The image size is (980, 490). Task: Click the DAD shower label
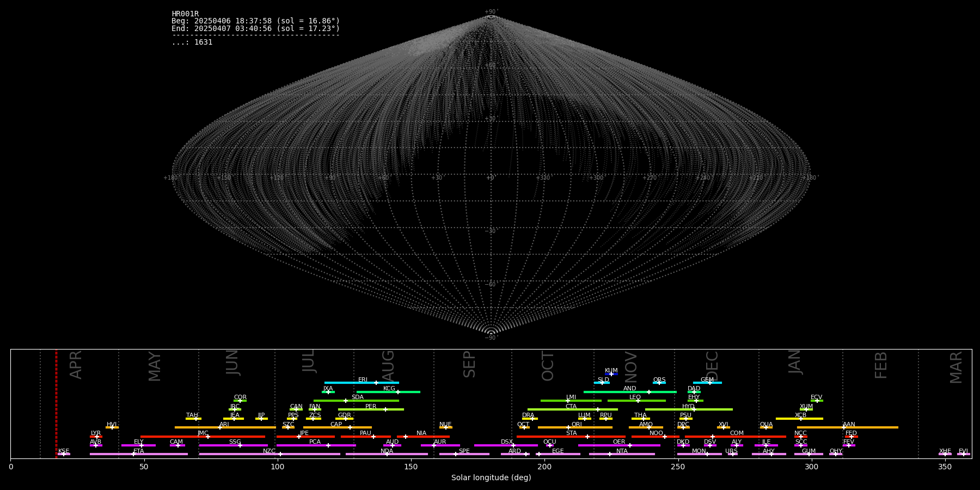click(x=694, y=389)
